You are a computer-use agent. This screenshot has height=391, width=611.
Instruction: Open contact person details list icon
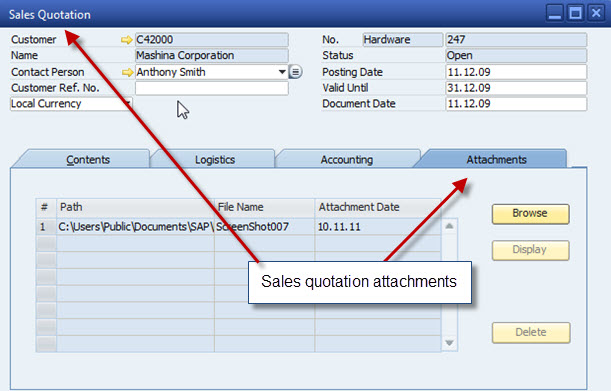(x=296, y=72)
